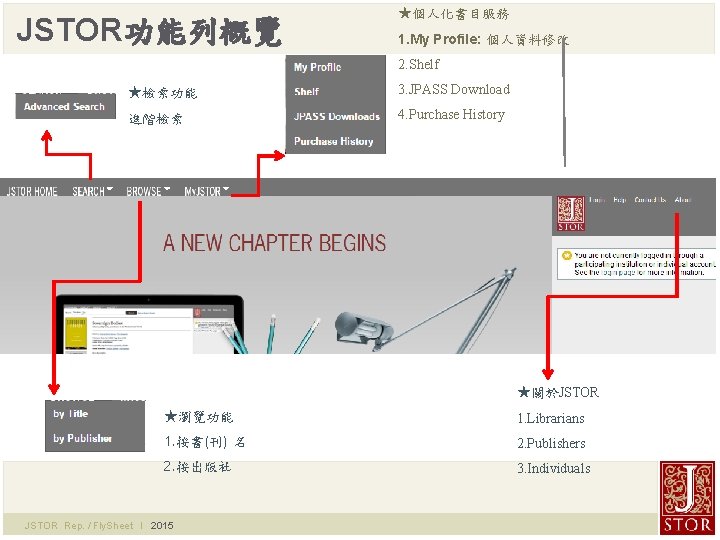The image size is (720, 540).
Task: Open the Contact Us link
Action: pos(650,200)
